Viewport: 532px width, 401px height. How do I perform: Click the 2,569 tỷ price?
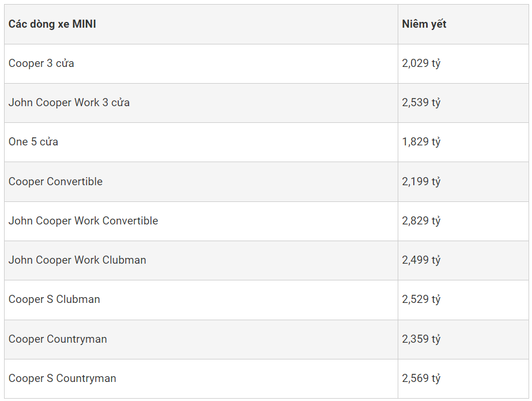pos(421,378)
